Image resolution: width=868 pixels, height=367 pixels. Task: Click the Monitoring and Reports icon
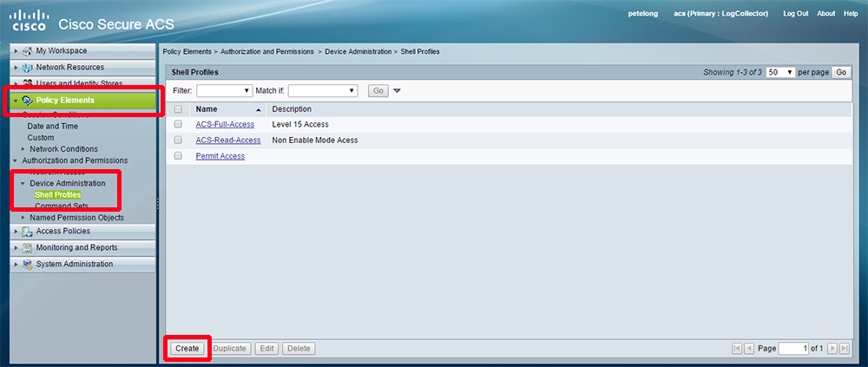click(27, 248)
